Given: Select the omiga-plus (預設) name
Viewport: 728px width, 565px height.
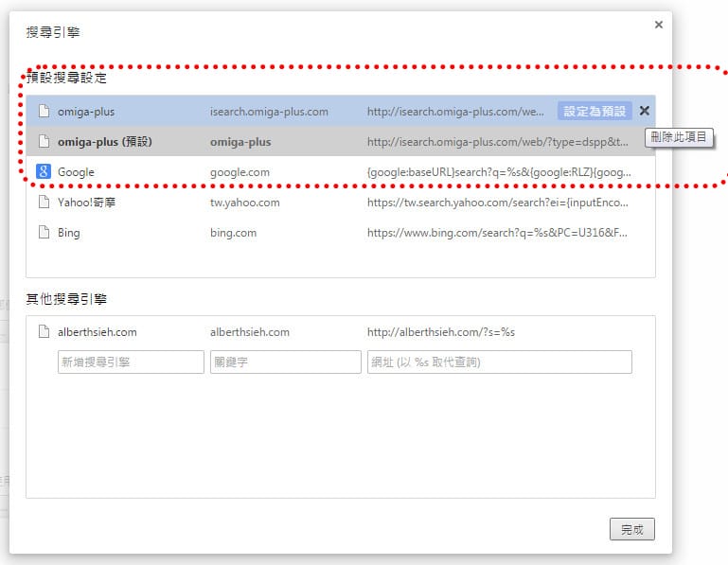Looking at the screenshot, I should (105, 142).
